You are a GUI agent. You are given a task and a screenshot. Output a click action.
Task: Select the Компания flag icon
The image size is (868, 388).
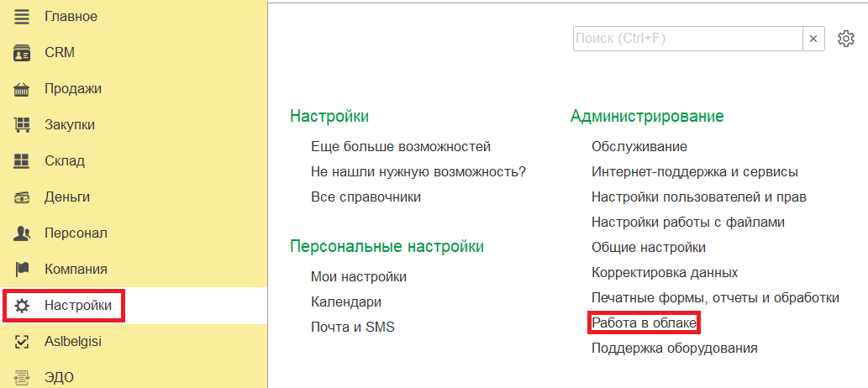22,270
